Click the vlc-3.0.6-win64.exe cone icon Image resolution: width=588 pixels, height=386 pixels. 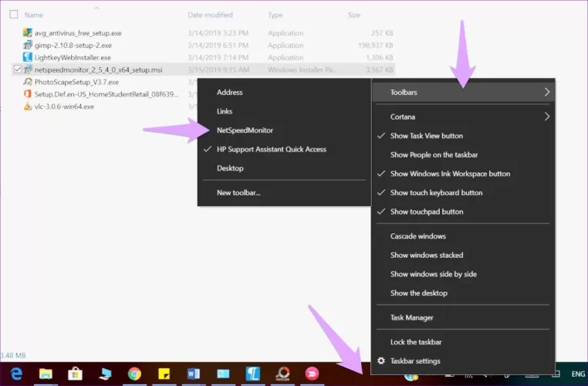(28, 107)
